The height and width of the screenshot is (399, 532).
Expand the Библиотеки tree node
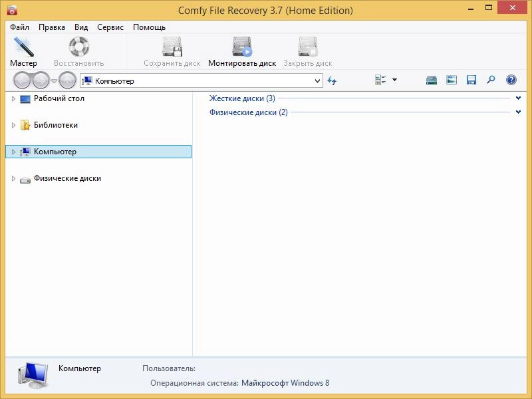(13, 125)
